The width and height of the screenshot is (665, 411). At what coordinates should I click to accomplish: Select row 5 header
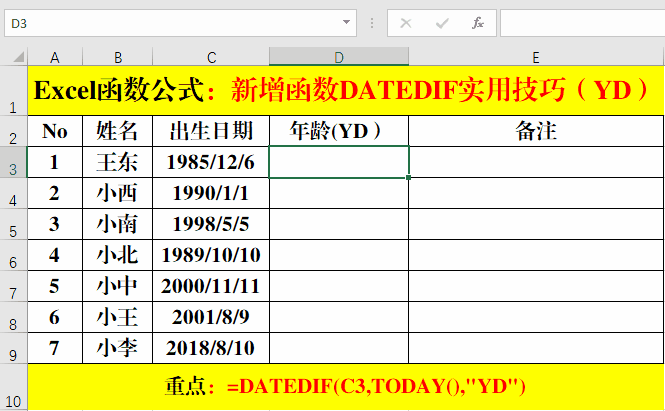coord(14,224)
